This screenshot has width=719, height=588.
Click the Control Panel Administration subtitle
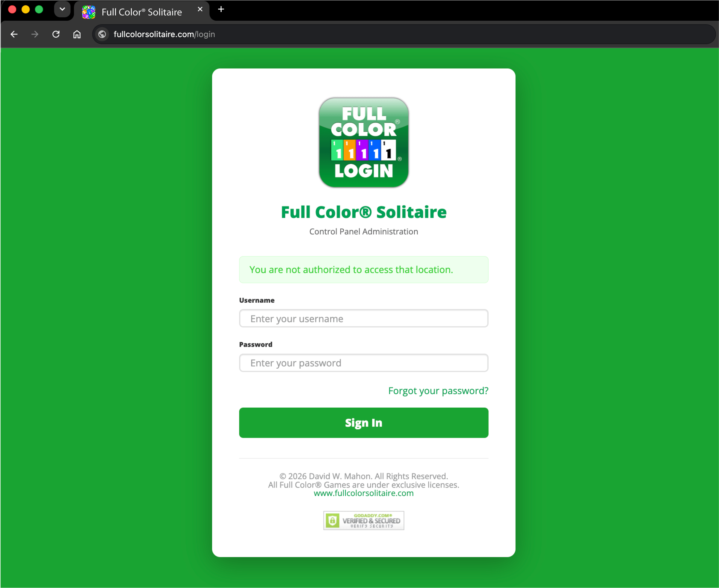pyautogui.click(x=364, y=231)
